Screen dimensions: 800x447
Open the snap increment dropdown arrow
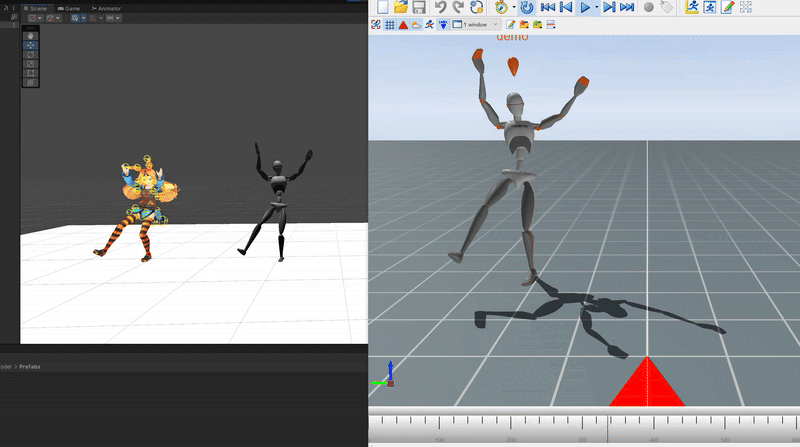pyautogui.click(x=118, y=18)
